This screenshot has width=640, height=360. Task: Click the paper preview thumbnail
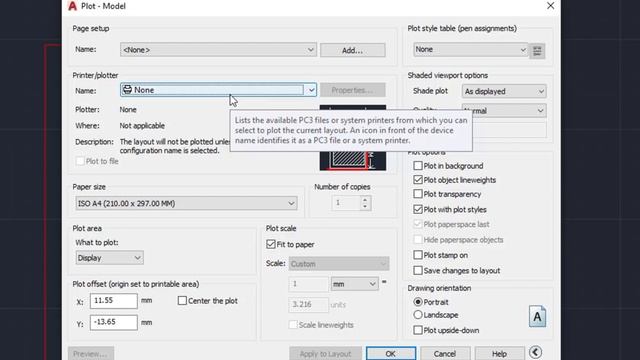click(x=353, y=138)
